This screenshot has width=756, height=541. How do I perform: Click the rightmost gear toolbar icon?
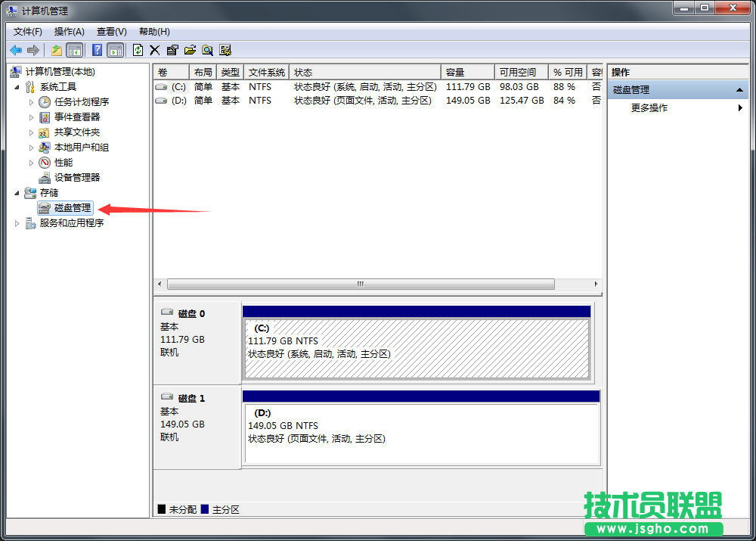225,50
